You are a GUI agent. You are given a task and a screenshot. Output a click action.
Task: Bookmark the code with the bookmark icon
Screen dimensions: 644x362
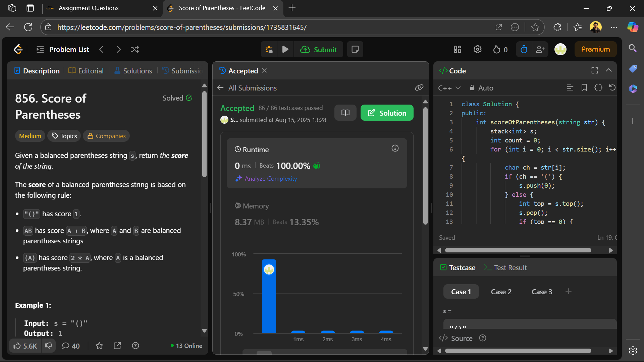(584, 88)
